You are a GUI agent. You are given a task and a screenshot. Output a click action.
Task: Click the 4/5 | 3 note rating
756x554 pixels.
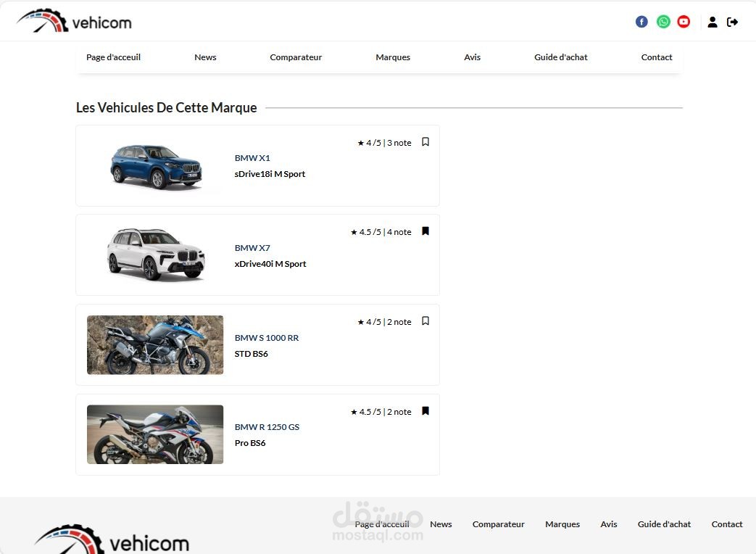pos(384,143)
